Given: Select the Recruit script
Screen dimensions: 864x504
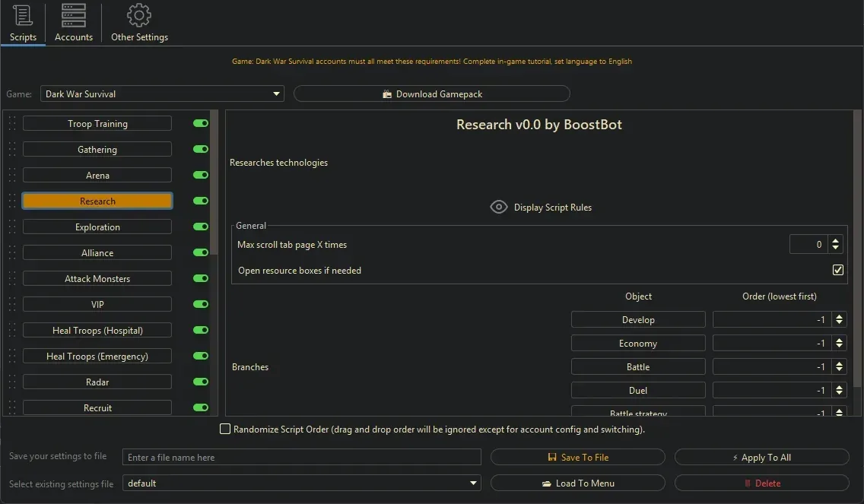Looking at the screenshot, I should [97, 407].
